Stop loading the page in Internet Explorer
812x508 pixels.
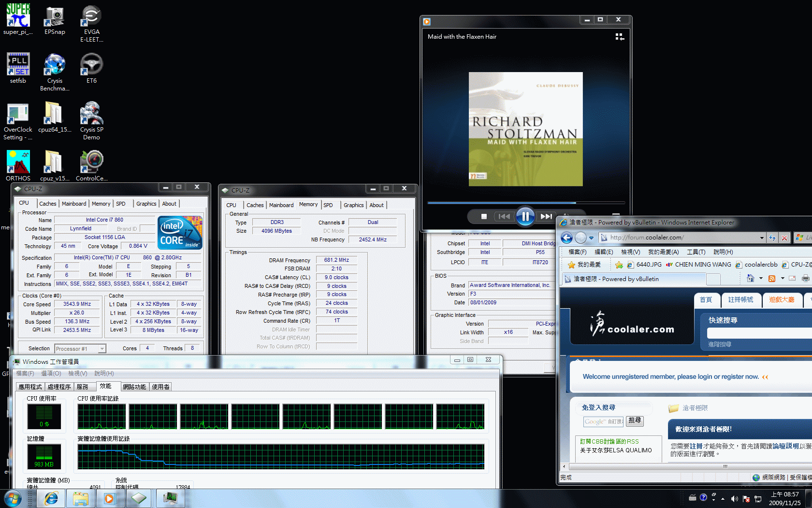click(784, 238)
